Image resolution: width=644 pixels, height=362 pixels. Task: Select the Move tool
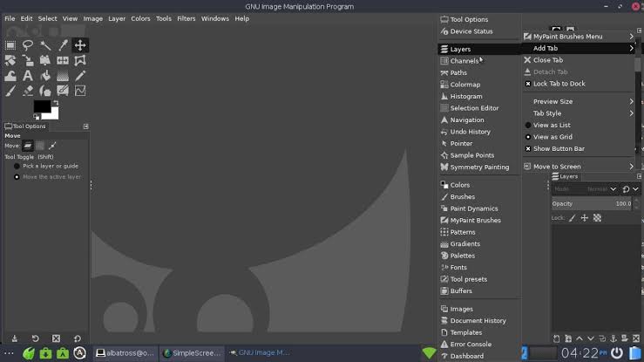point(80,45)
